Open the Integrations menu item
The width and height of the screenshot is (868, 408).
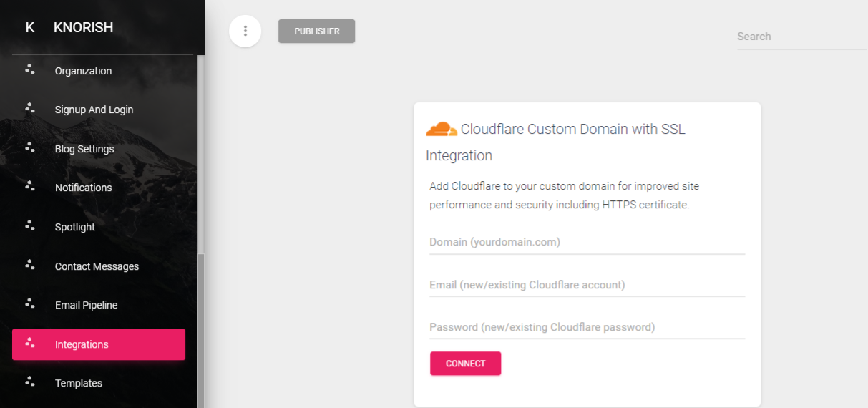click(99, 344)
